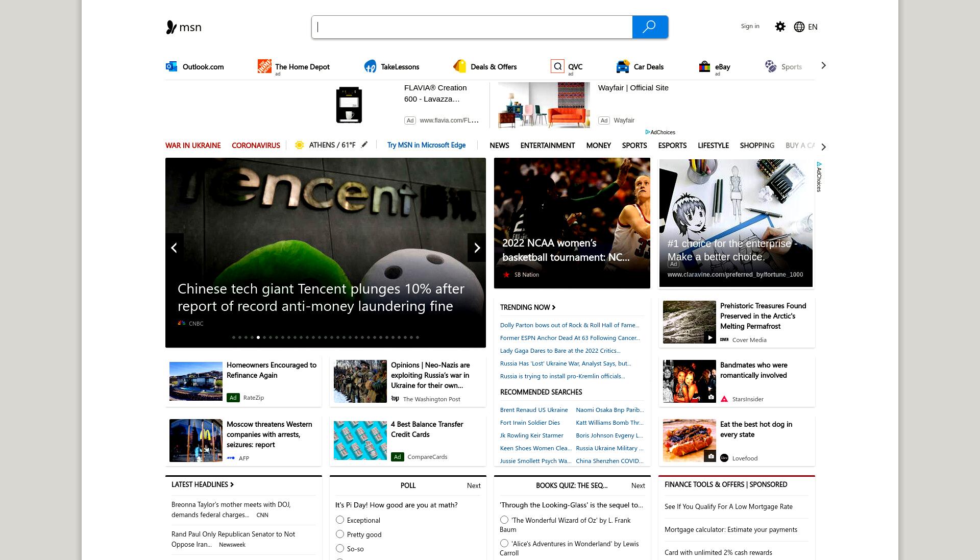Open hot dog gallery camera icon
Viewport: 980px width, 560px height.
click(x=710, y=456)
